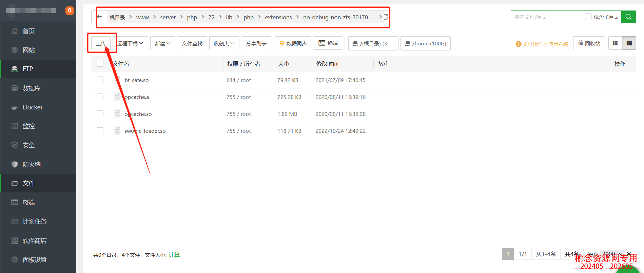Open the bt_safe.so file
The image size is (644, 273).
(x=137, y=80)
